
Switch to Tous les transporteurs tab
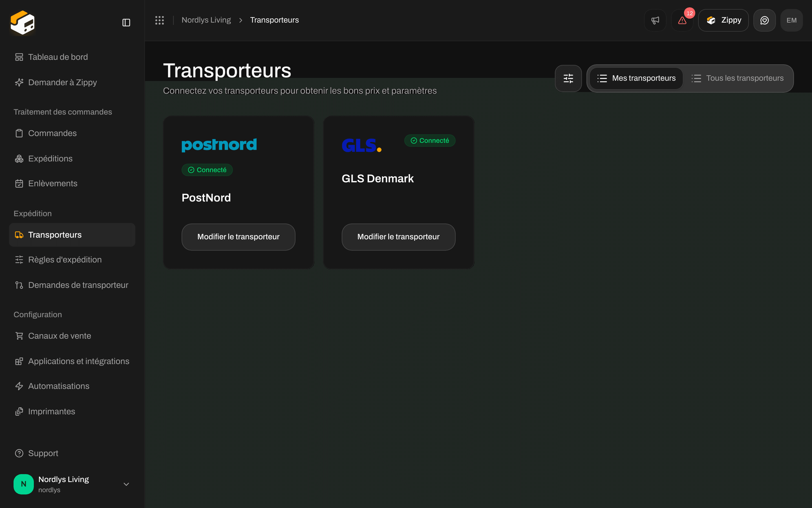pos(738,78)
